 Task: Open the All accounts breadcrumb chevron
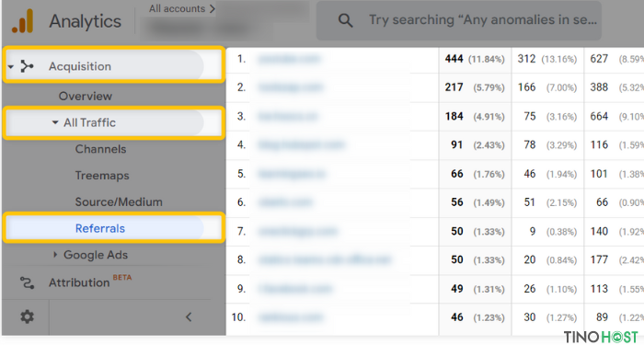tap(212, 8)
